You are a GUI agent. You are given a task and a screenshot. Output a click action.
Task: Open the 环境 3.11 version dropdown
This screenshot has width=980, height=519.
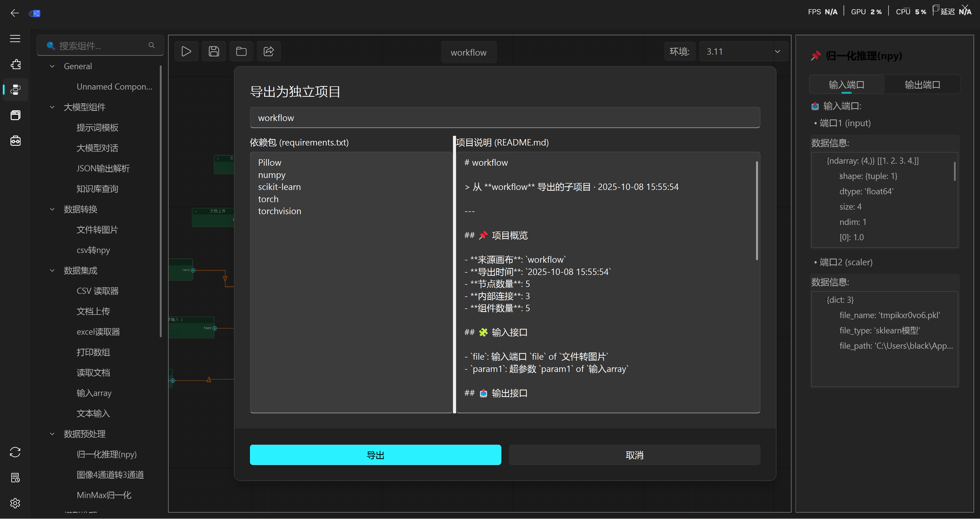pyautogui.click(x=743, y=51)
